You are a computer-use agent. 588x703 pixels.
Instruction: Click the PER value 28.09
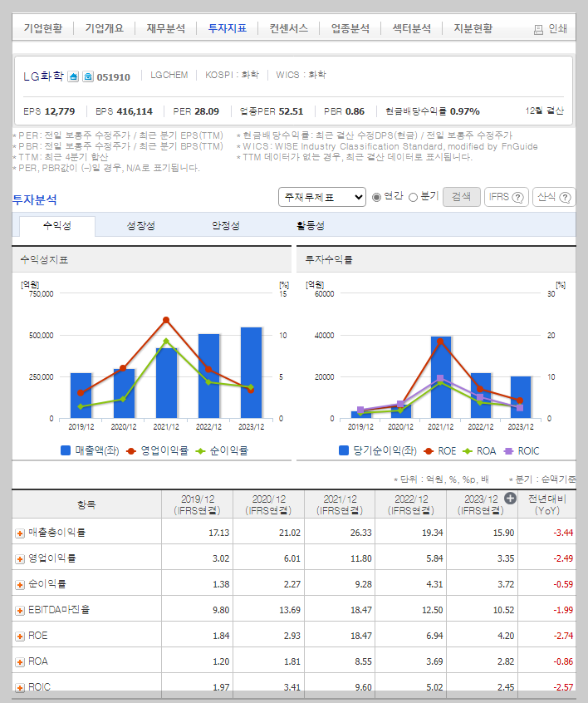(x=207, y=111)
